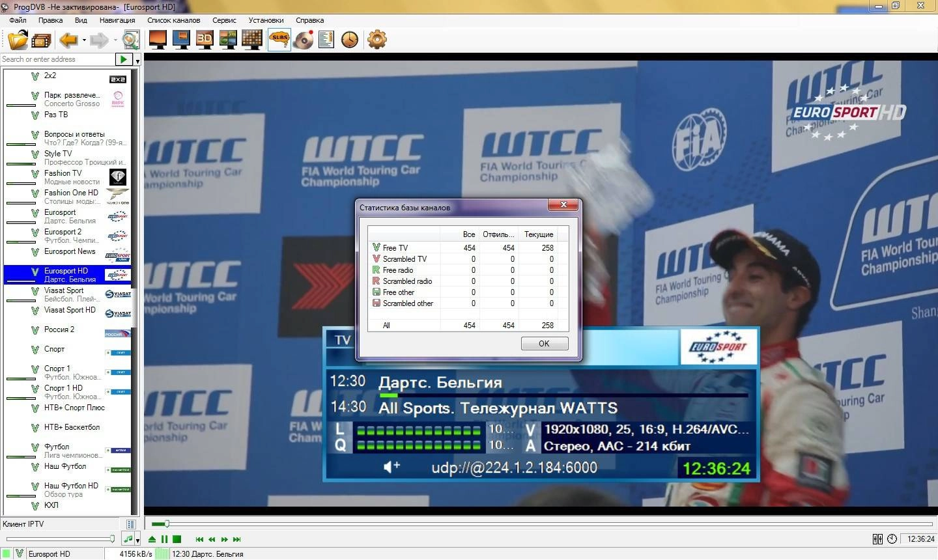The width and height of the screenshot is (938, 560).
Task: Click the green eject button
Action: coord(152,539)
